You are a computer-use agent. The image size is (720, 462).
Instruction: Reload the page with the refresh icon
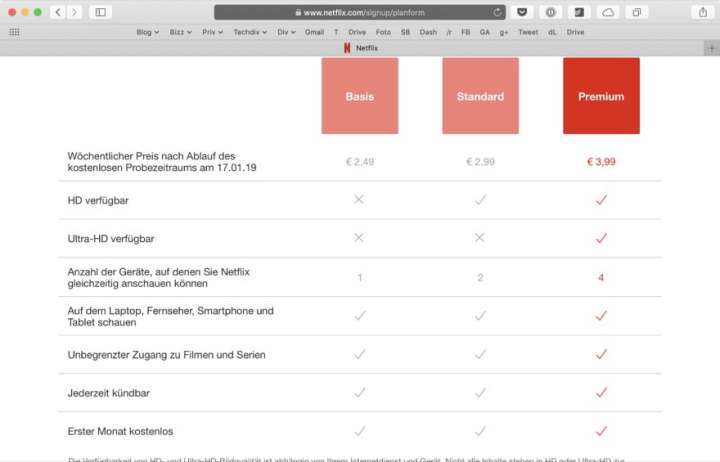coord(498,12)
